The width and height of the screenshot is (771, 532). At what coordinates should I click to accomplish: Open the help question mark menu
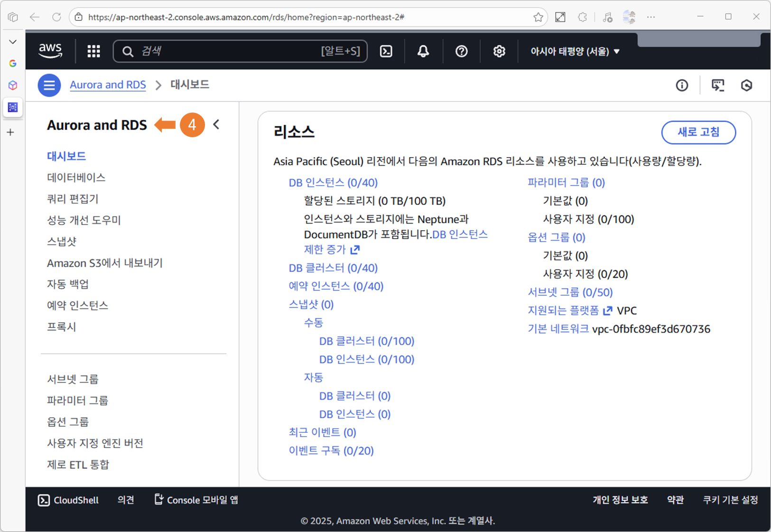tap(461, 51)
